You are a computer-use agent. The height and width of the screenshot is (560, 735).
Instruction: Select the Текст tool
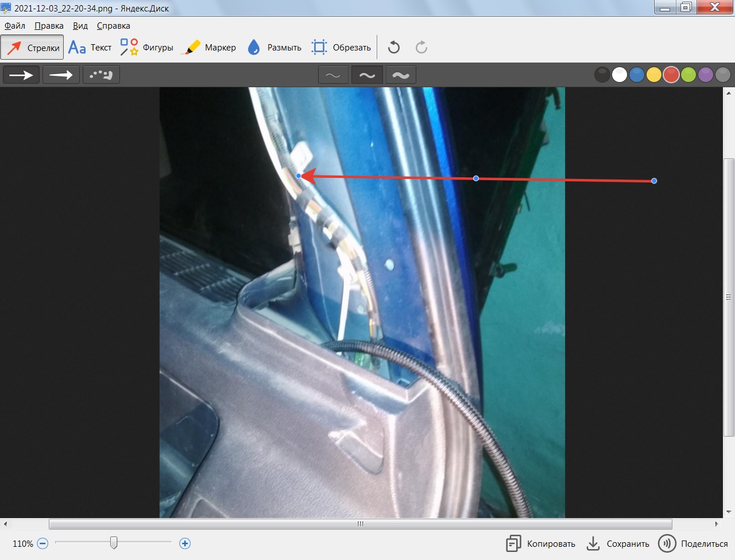point(90,48)
